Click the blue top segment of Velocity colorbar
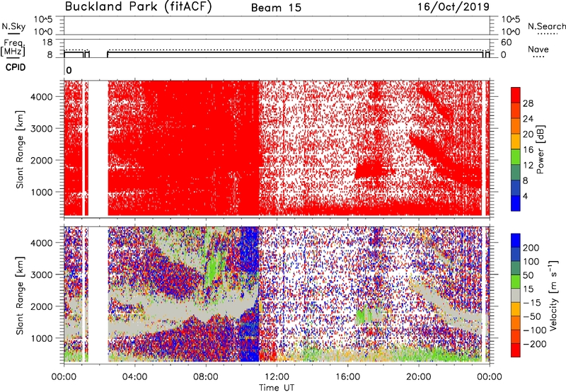566x392 pixels. (x=516, y=241)
